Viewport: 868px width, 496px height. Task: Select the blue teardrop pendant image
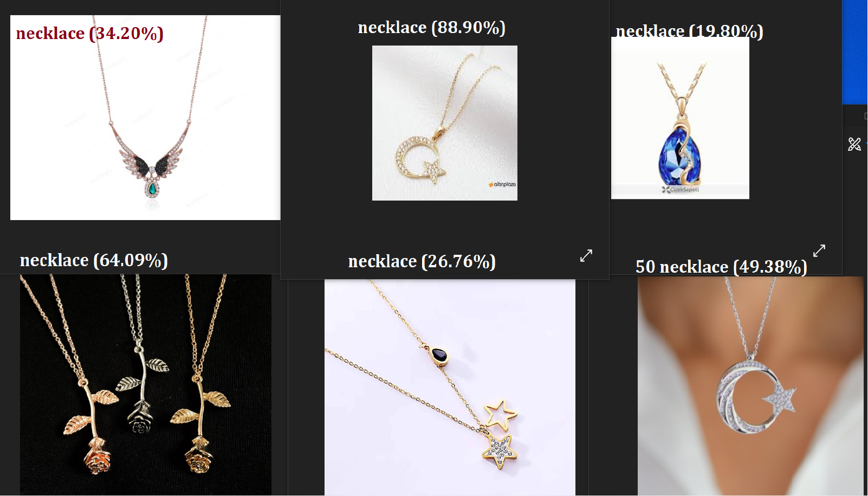[680, 118]
